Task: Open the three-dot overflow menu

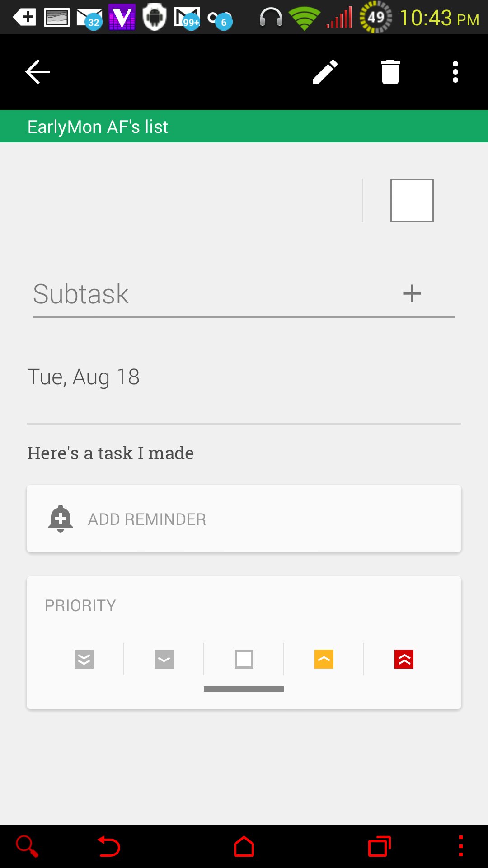Action: tap(455, 72)
